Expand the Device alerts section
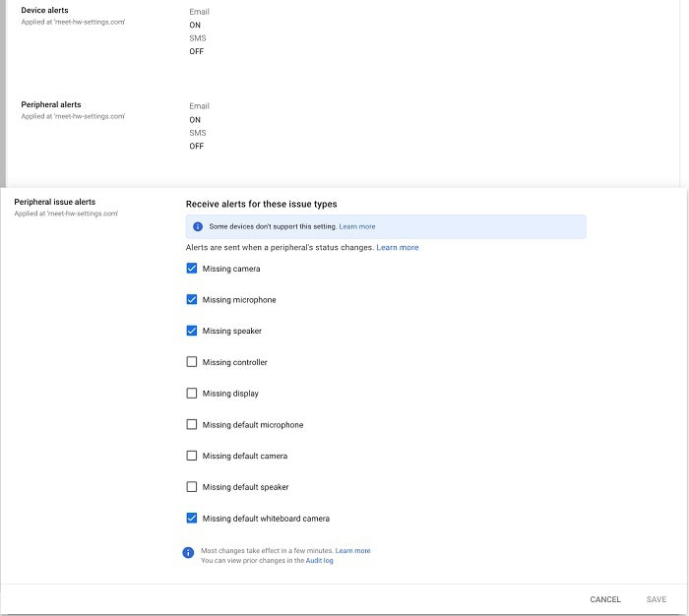This screenshot has height=616, width=689. point(44,11)
